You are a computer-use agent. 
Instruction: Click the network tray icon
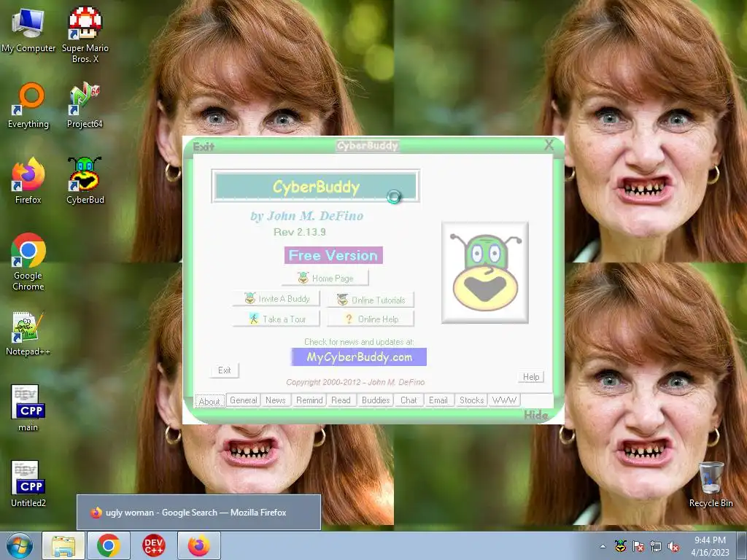tap(656, 546)
